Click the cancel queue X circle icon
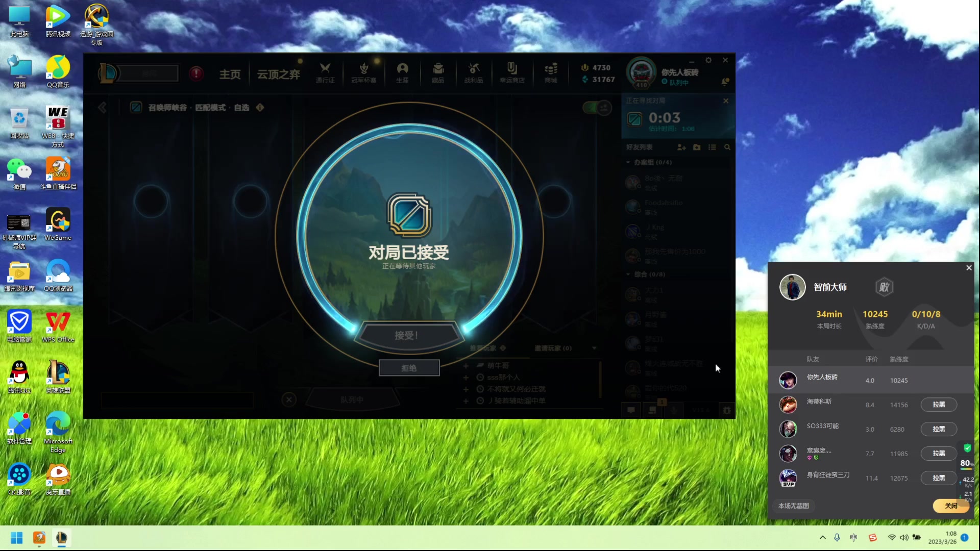This screenshot has width=980, height=551. click(289, 399)
